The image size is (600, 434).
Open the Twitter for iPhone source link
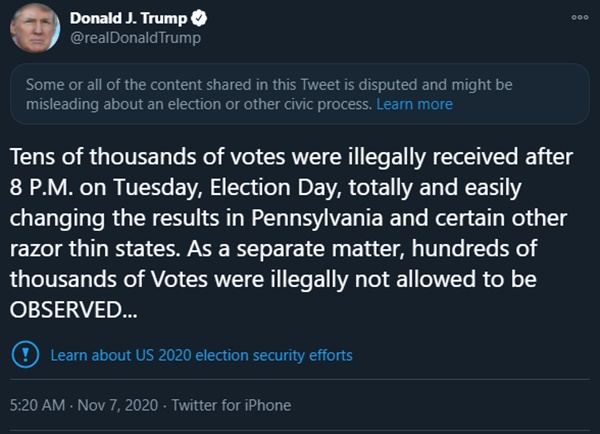tap(231, 405)
